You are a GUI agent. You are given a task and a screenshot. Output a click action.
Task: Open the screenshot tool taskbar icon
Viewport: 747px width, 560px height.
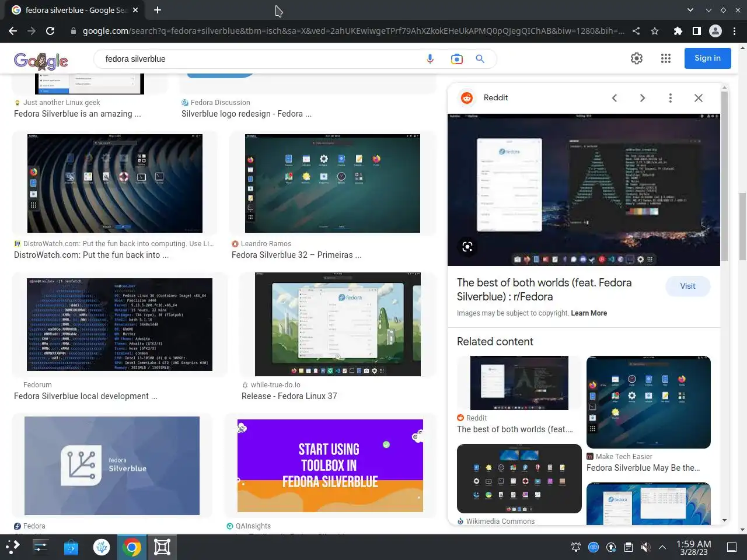pos(162,547)
